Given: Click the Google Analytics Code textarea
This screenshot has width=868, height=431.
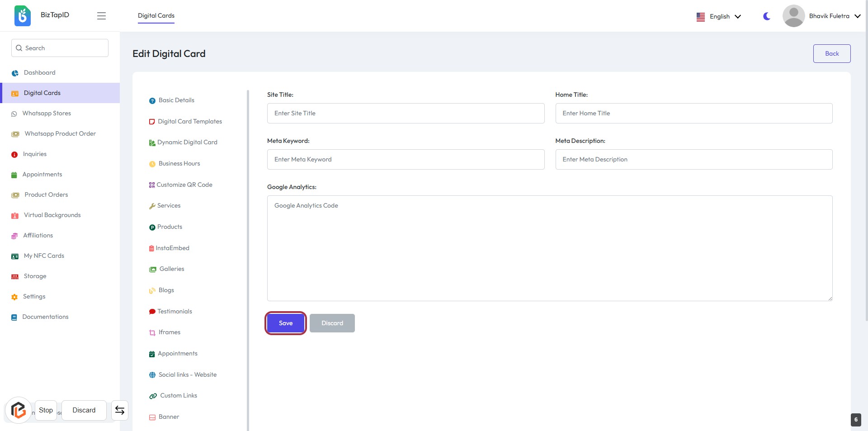Looking at the screenshot, I should tap(549, 248).
